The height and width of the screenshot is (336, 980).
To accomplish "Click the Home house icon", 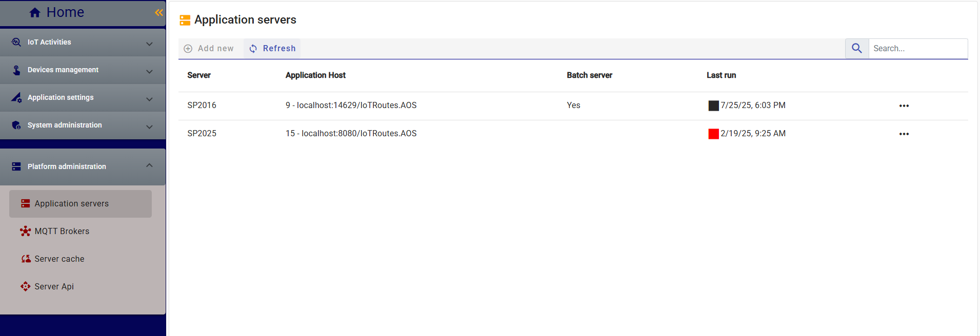I will point(35,13).
